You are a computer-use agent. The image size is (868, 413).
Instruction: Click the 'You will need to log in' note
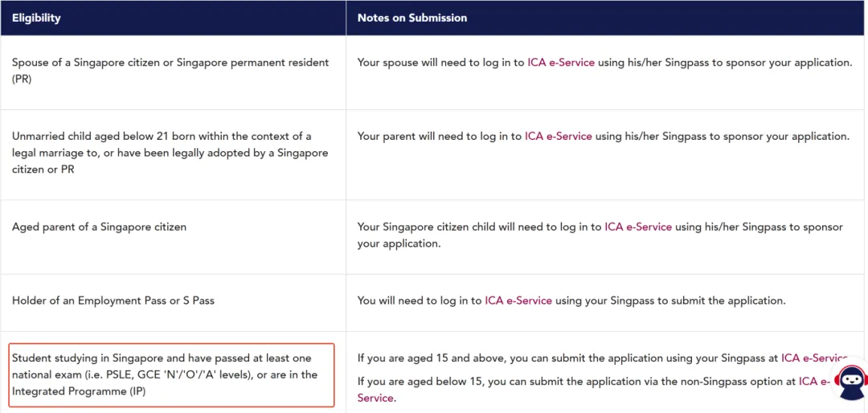pos(420,301)
